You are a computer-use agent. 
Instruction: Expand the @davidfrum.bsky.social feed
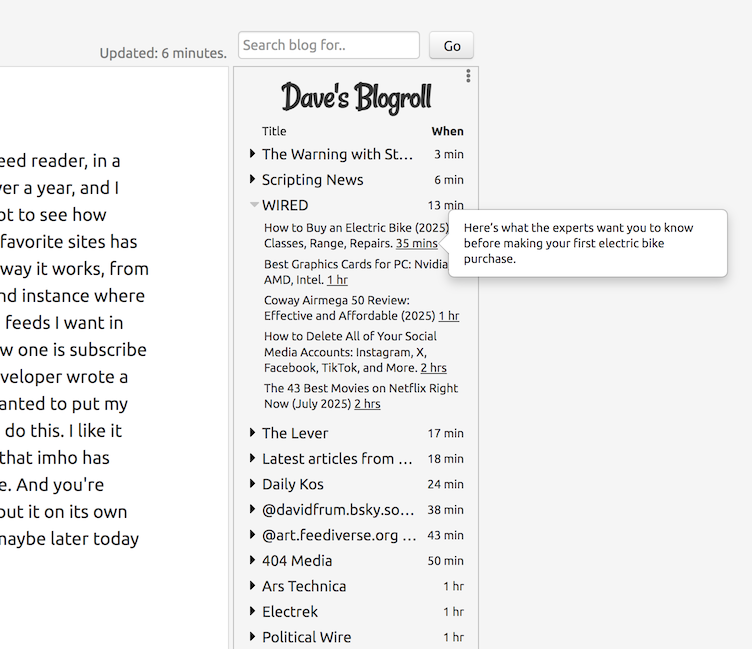coord(252,509)
